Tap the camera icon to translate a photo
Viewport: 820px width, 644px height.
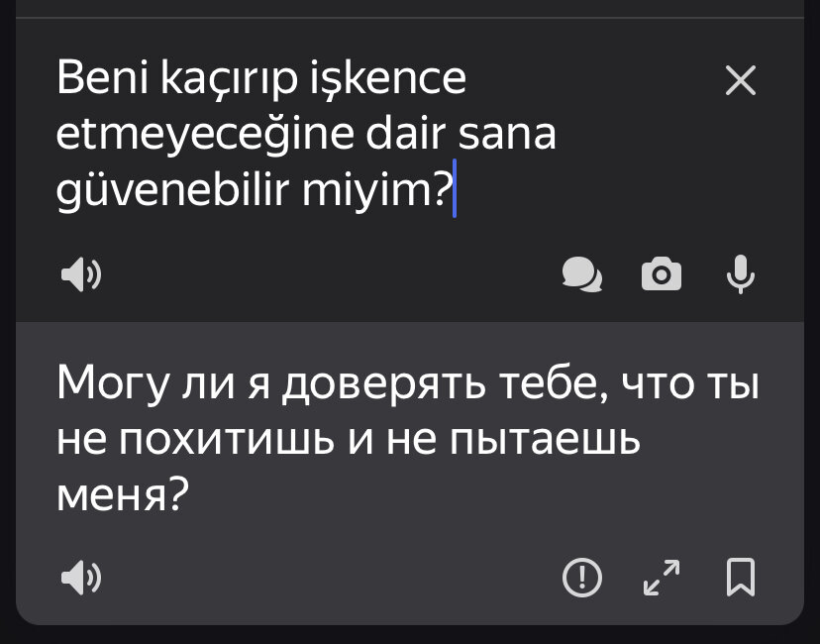point(662,274)
